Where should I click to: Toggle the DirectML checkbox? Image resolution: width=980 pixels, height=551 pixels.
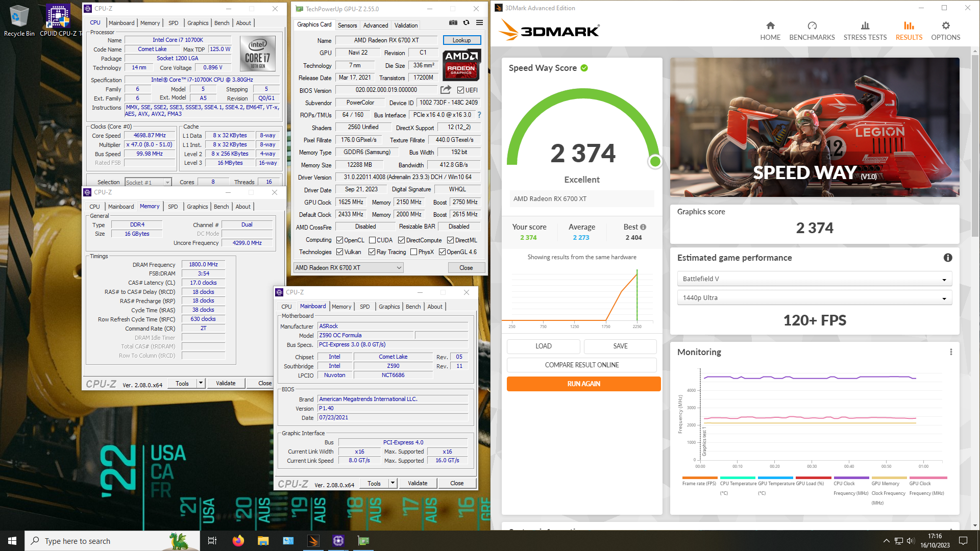click(x=451, y=240)
